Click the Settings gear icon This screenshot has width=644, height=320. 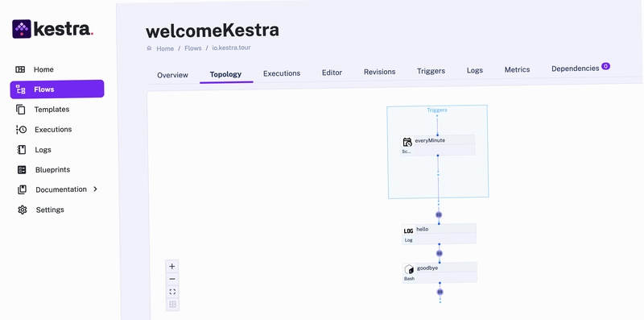click(23, 210)
